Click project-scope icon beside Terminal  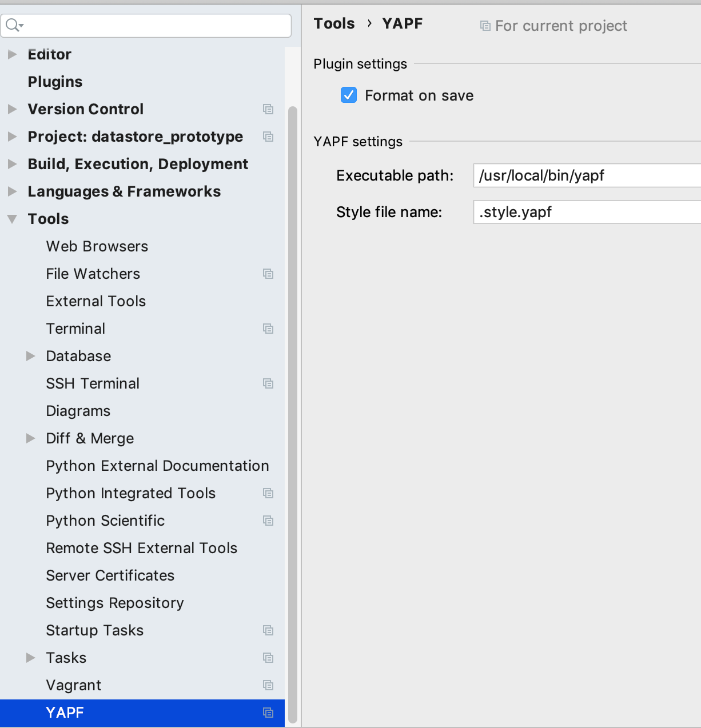[x=268, y=329]
